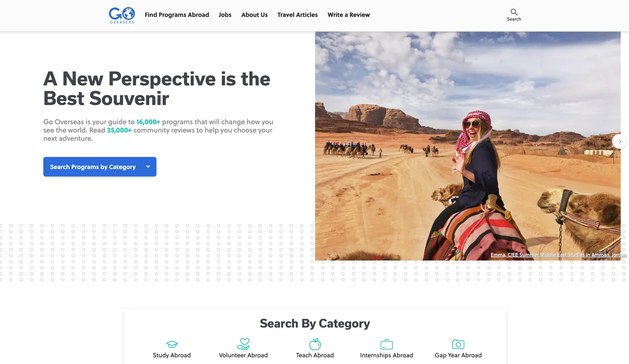Click the Write a Review link
This screenshot has width=629, height=364.
tap(349, 15)
